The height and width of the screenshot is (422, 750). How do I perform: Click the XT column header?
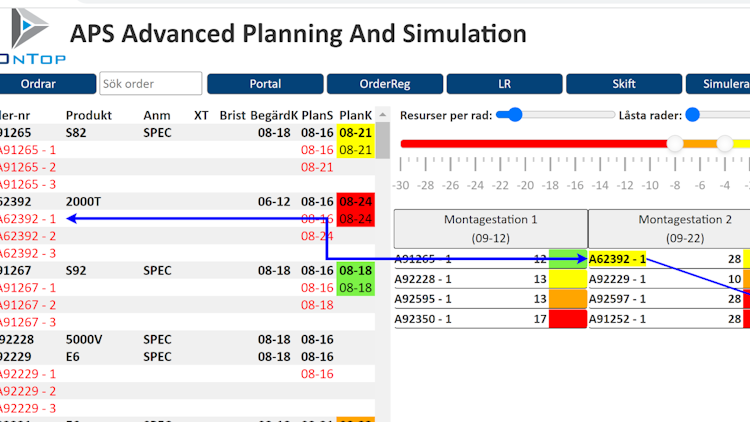click(x=201, y=115)
